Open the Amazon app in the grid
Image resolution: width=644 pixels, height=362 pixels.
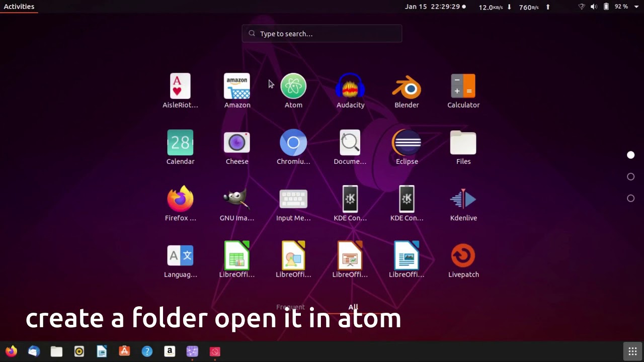(237, 91)
